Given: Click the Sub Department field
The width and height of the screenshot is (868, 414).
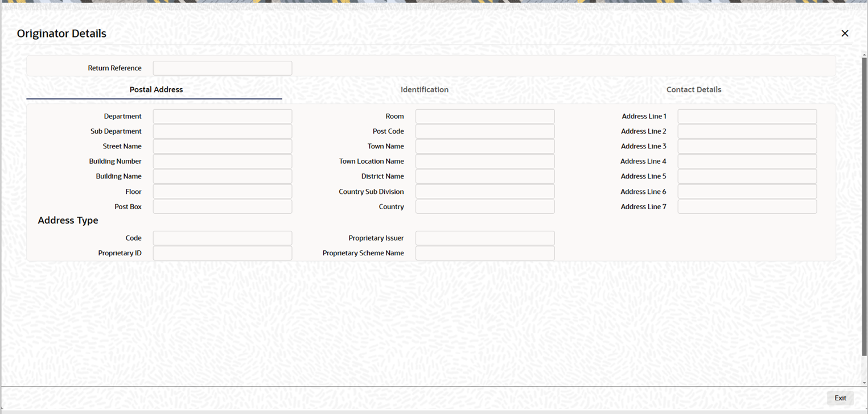Looking at the screenshot, I should [x=223, y=131].
